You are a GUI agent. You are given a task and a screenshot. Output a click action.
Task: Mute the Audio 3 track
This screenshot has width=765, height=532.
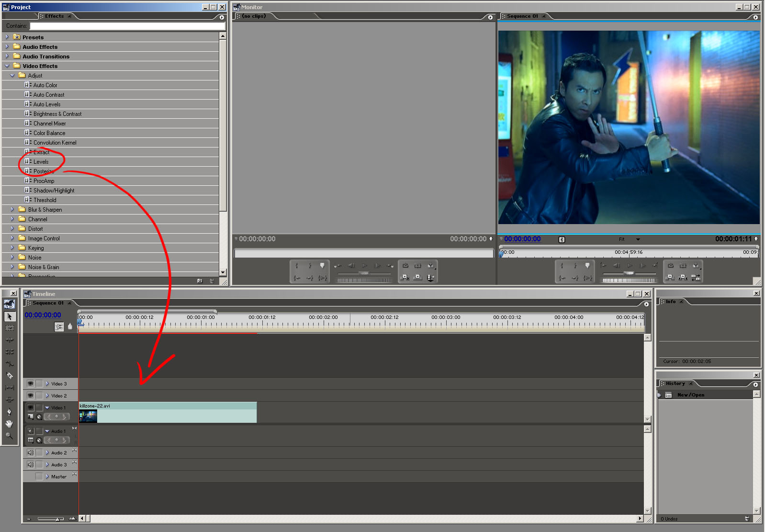click(30, 464)
